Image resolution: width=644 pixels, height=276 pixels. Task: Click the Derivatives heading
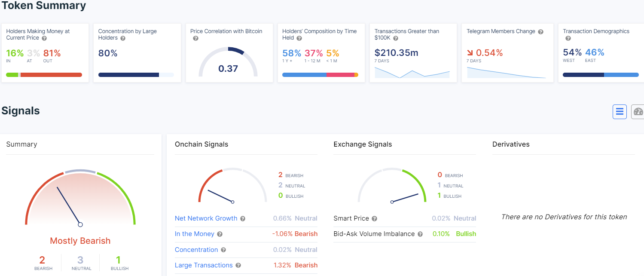coord(511,144)
